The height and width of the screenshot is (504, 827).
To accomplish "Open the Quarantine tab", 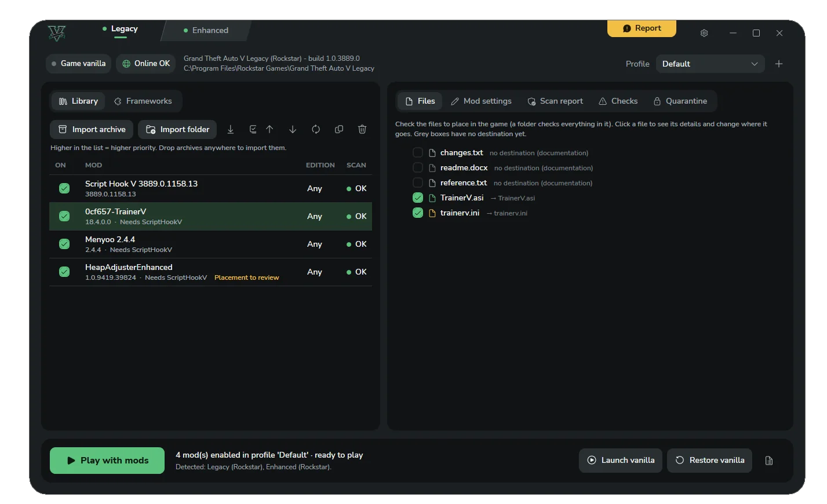I will point(680,101).
